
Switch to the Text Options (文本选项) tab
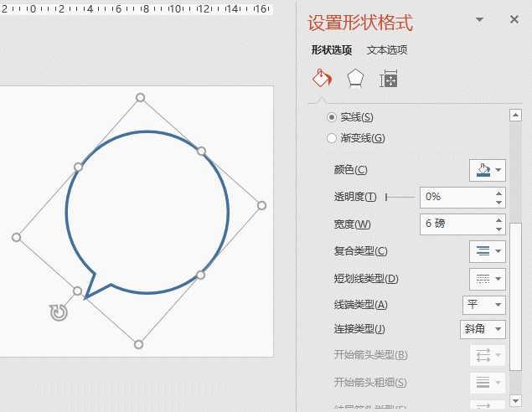point(387,50)
